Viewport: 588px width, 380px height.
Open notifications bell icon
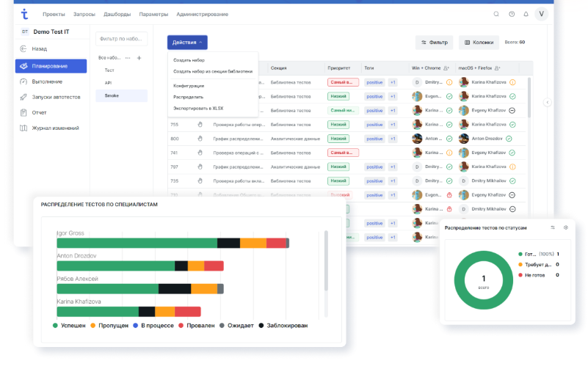click(526, 14)
